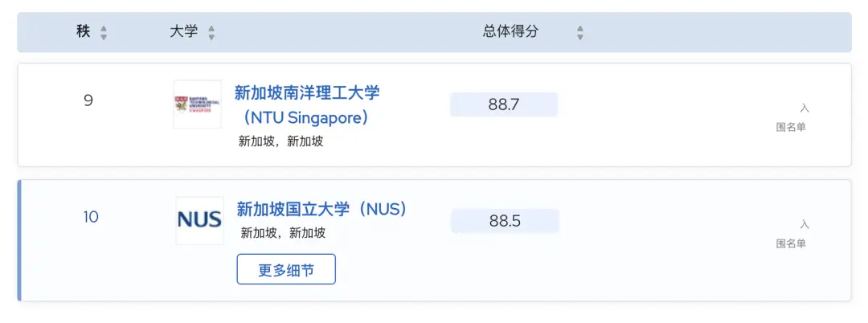Click the down arrow beside 总体得分
This screenshot has width=868, height=323.
coord(580,37)
